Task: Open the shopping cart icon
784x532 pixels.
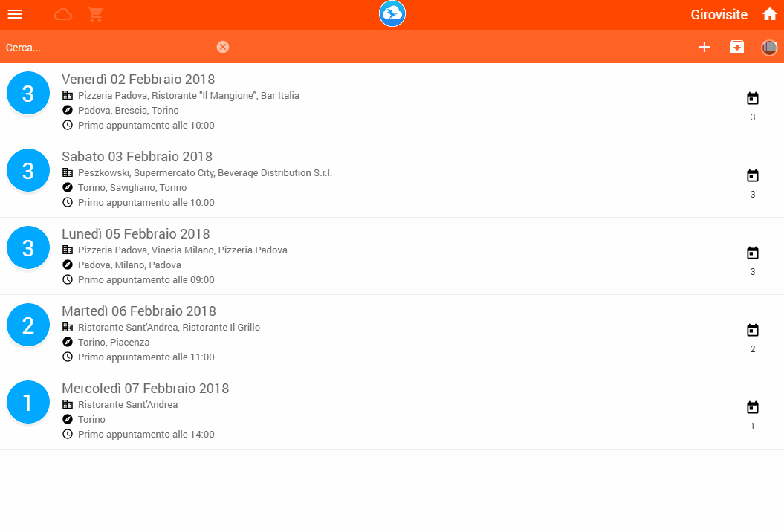Action: (x=95, y=15)
